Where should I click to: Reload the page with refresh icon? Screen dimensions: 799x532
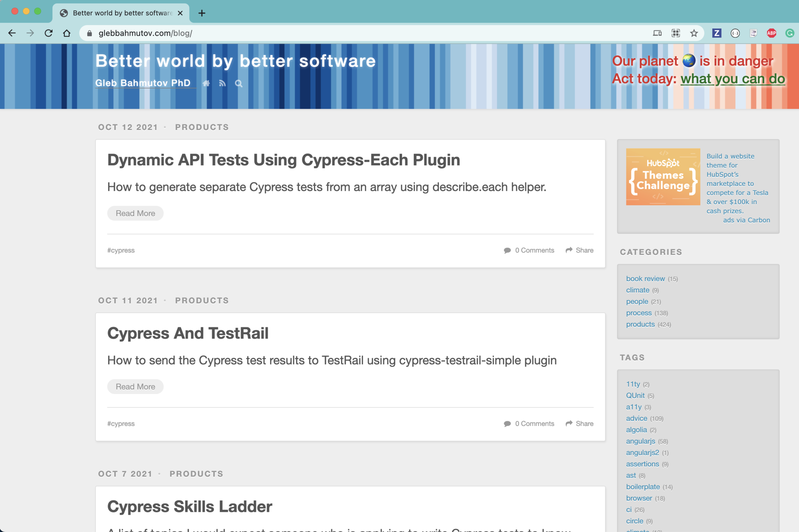(x=48, y=33)
